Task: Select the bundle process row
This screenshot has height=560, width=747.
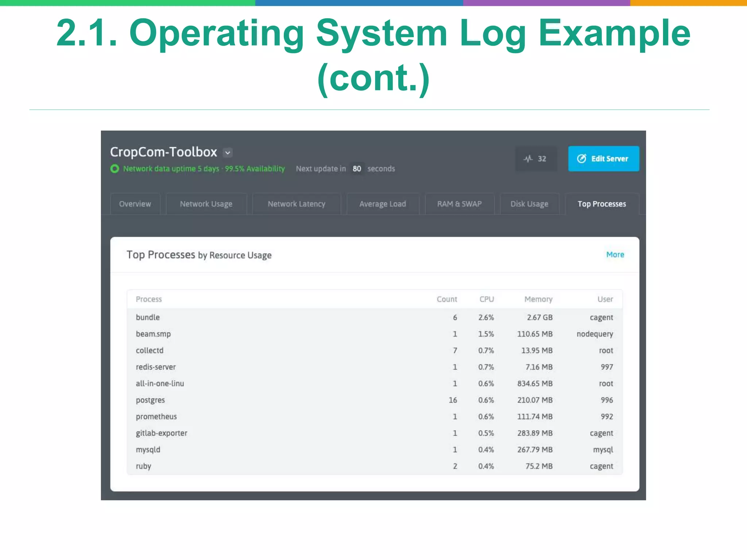Action: (375, 317)
